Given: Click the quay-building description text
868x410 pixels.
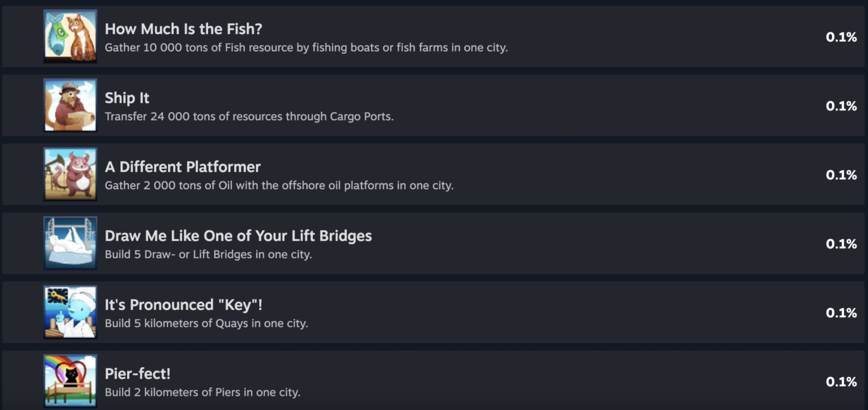Looking at the screenshot, I should click(206, 323).
